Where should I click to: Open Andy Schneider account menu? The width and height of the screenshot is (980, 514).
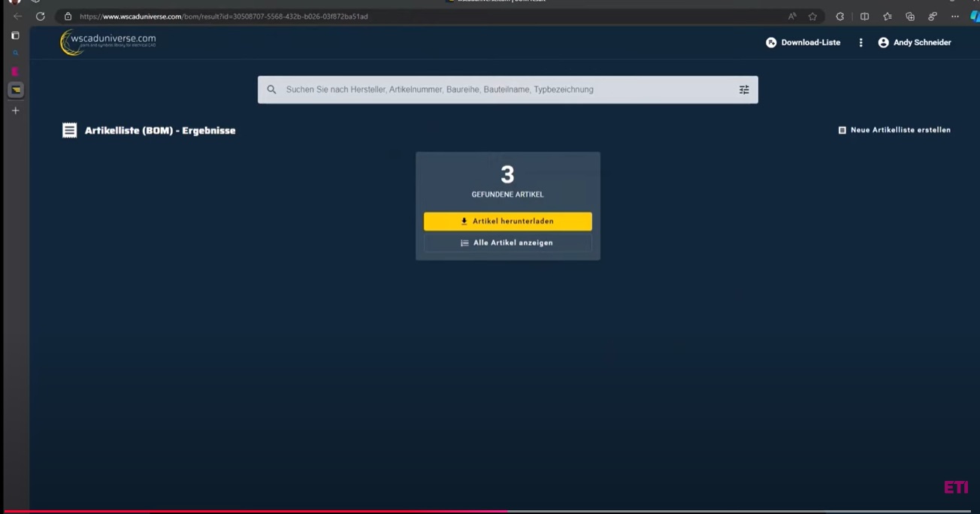coord(914,43)
